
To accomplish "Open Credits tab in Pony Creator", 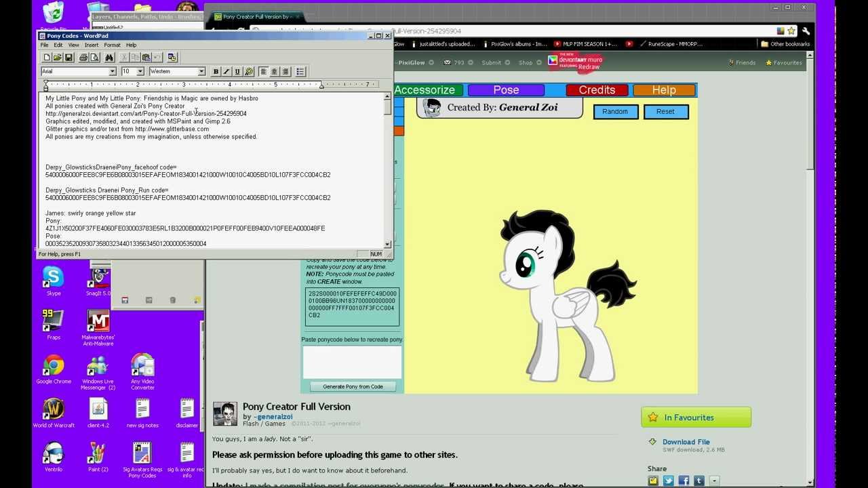I will (x=597, y=90).
